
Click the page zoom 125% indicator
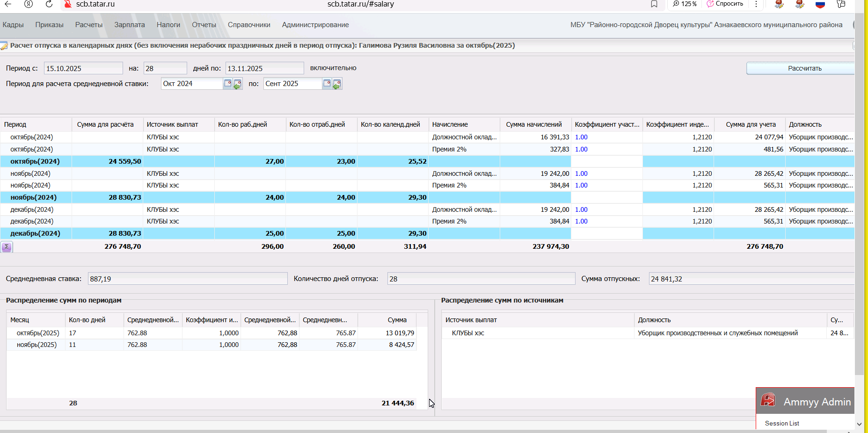685,4
